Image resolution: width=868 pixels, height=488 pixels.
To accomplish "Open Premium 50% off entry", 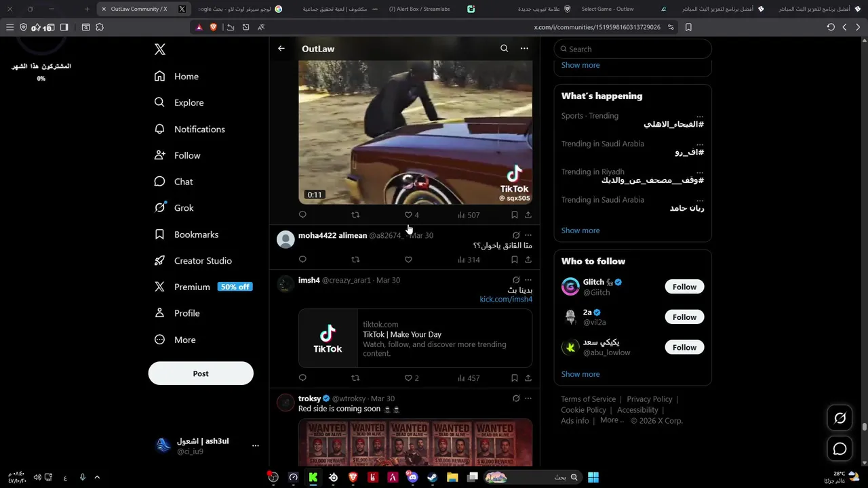I will click(203, 287).
